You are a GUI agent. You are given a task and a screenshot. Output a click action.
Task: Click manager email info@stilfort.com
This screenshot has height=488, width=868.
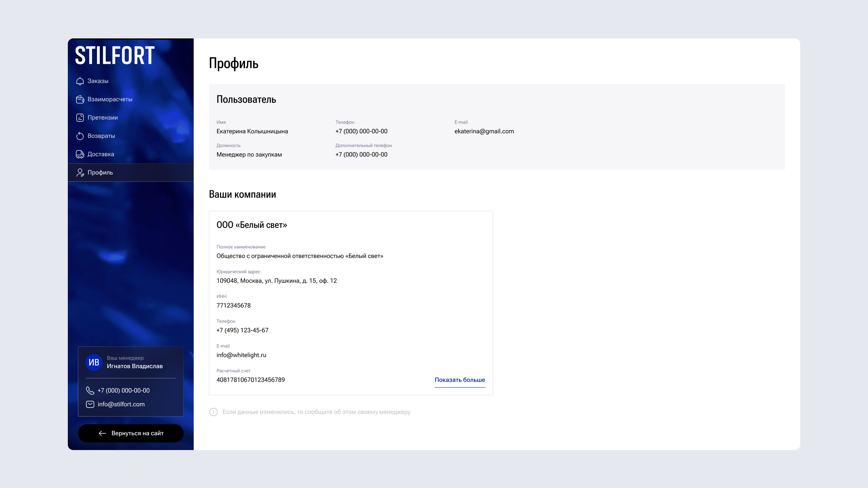[x=121, y=404]
